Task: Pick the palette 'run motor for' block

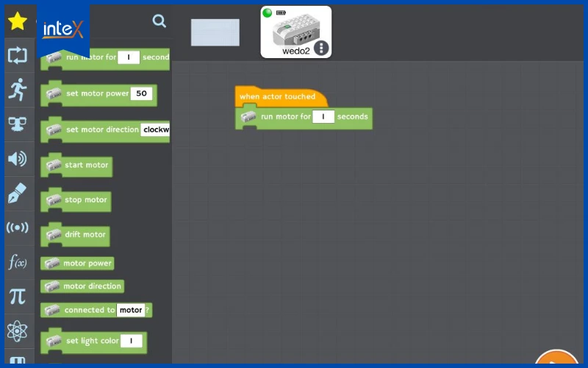Action: (x=105, y=58)
